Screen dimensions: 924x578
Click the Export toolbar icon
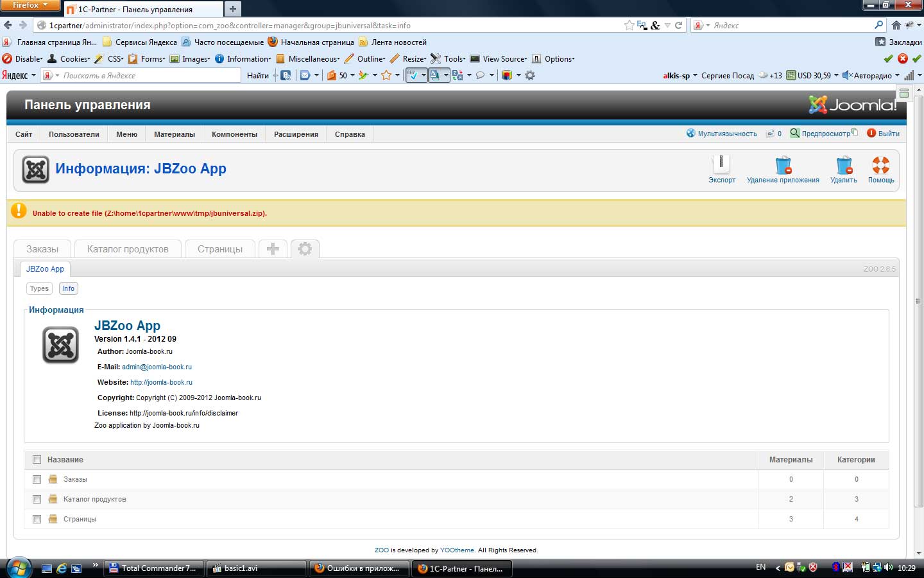[721, 166]
